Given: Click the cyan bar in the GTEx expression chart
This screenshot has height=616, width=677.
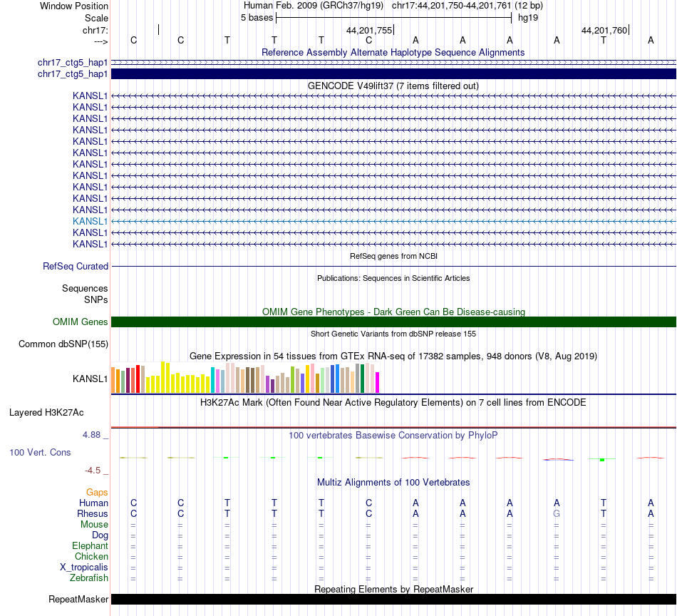Looking at the screenshot, I should (212, 380).
